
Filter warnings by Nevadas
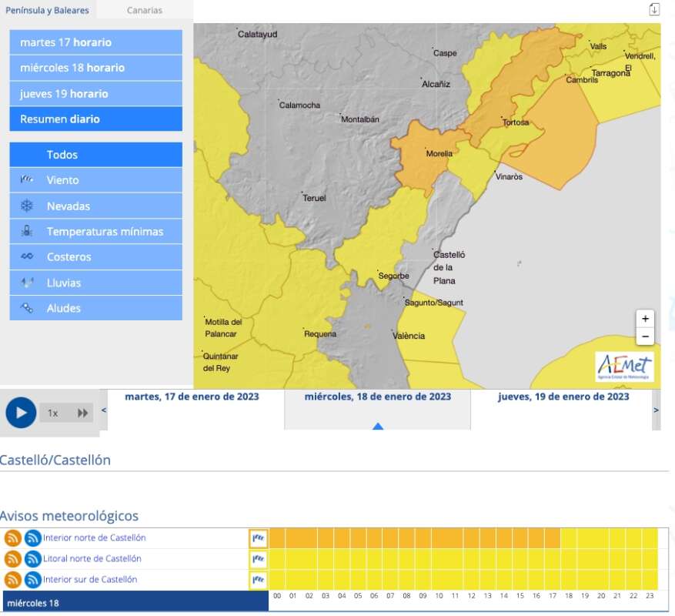click(x=96, y=206)
